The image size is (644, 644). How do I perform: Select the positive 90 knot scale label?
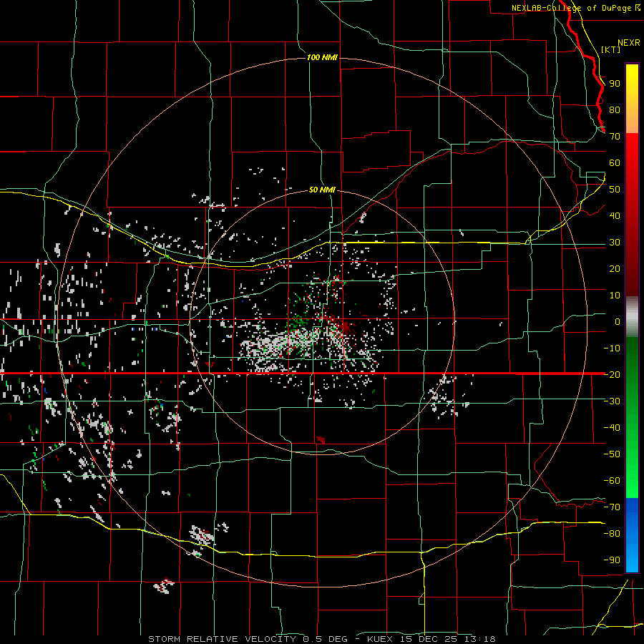615,84
